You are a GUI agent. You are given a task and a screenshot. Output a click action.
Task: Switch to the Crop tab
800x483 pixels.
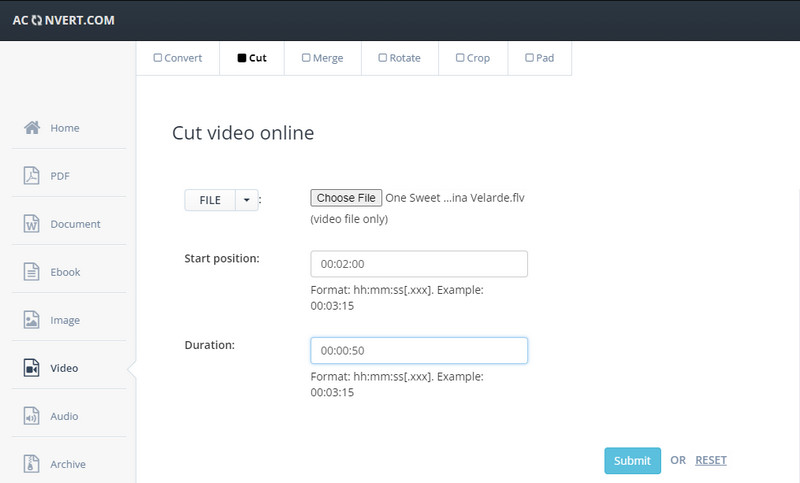pos(473,58)
